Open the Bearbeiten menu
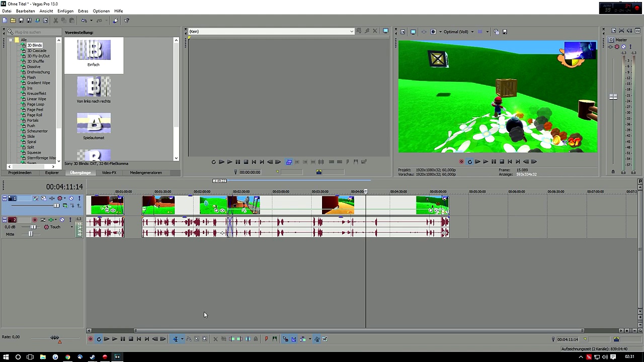Screen dimensions: 644x362 point(25,11)
